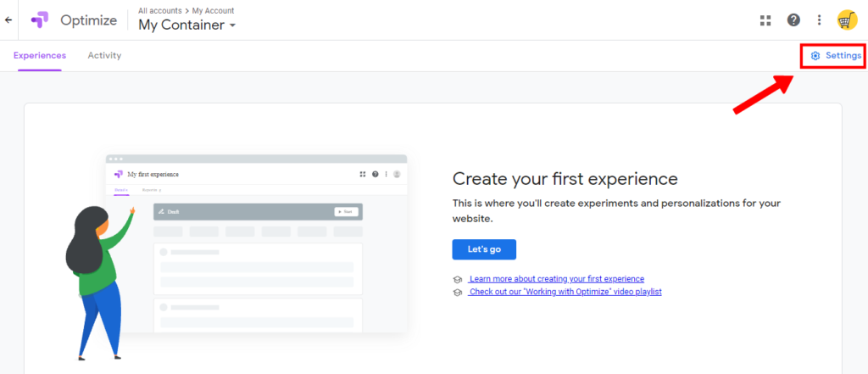Open the help question mark icon

[x=793, y=20]
